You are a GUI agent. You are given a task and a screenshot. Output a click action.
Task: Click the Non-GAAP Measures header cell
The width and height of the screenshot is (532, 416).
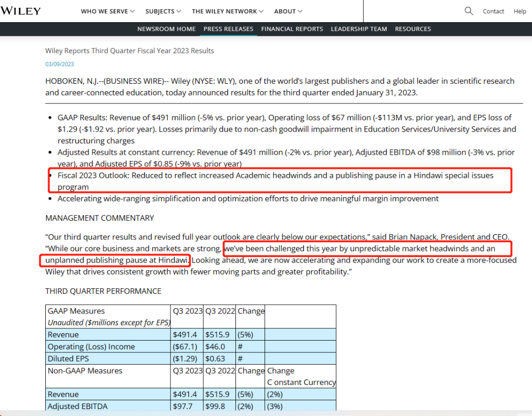(108, 376)
